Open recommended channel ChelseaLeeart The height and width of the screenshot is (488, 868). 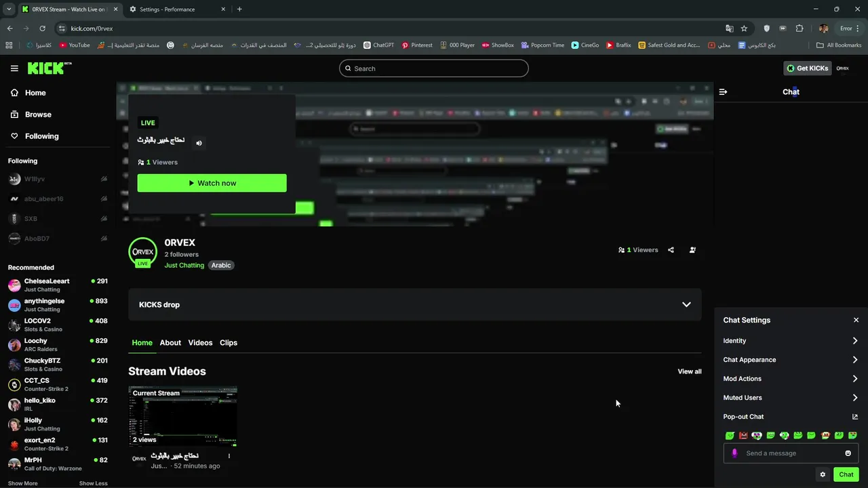coord(58,285)
